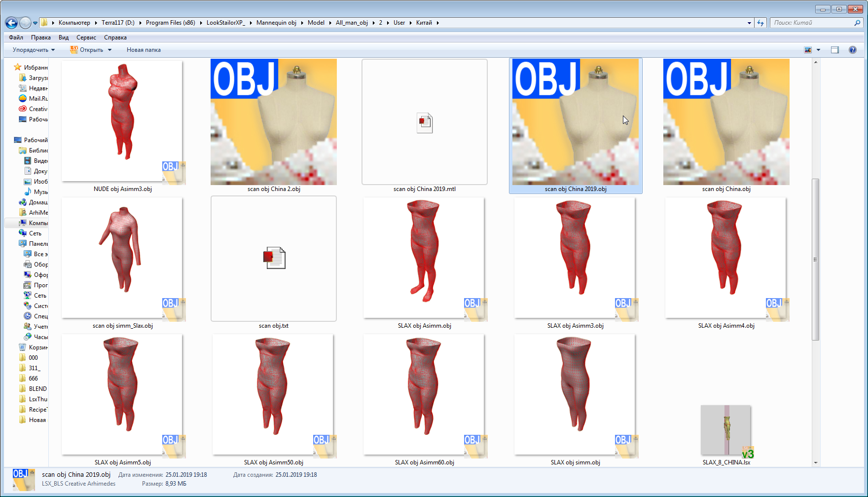Image resolution: width=868 pixels, height=497 pixels.
Task: Open the Музыка library in the sidebar
Action: pos(36,192)
